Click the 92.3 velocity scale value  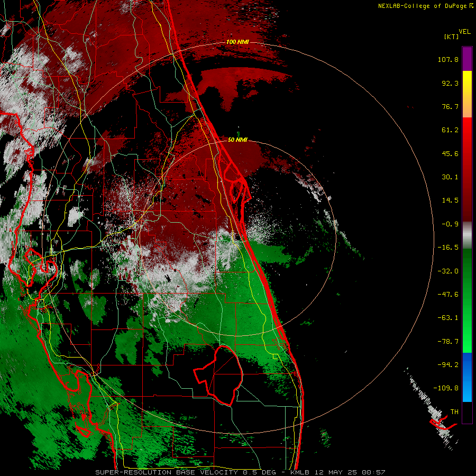450,83
